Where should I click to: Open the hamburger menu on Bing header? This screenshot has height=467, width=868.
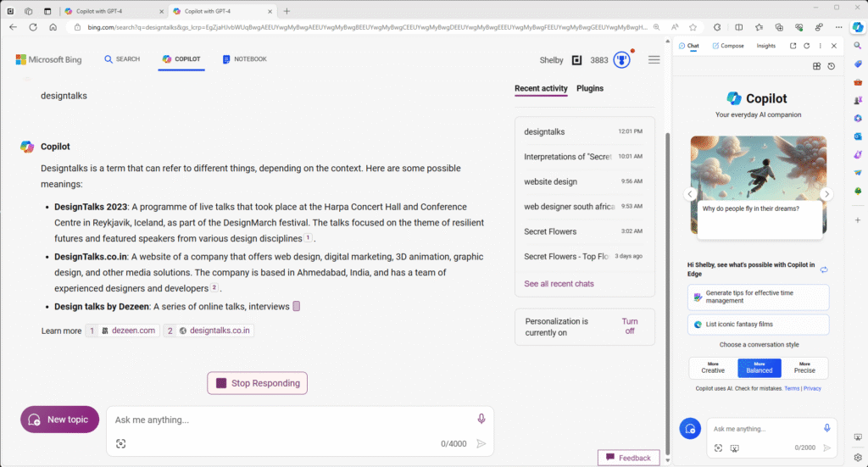(654, 60)
